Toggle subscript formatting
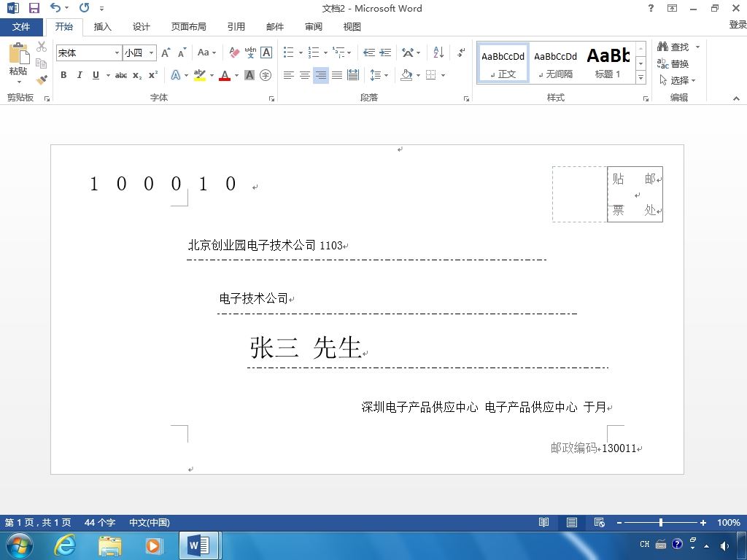 click(x=137, y=75)
